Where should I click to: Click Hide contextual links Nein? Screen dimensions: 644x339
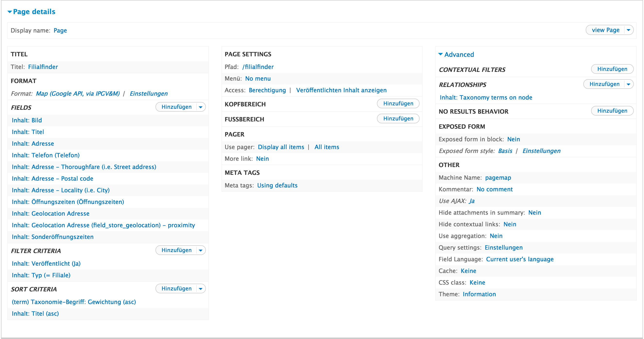[510, 224]
